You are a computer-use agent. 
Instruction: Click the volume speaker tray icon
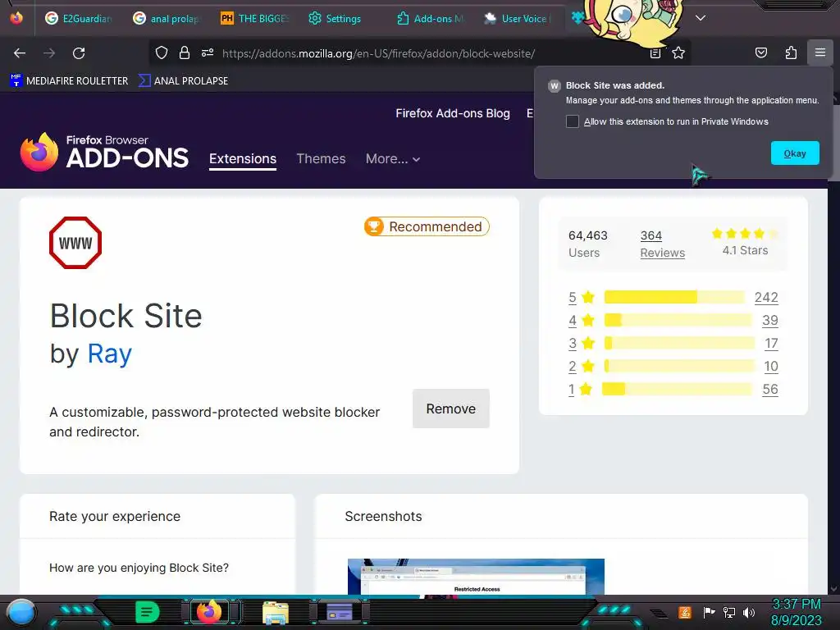coord(749,612)
